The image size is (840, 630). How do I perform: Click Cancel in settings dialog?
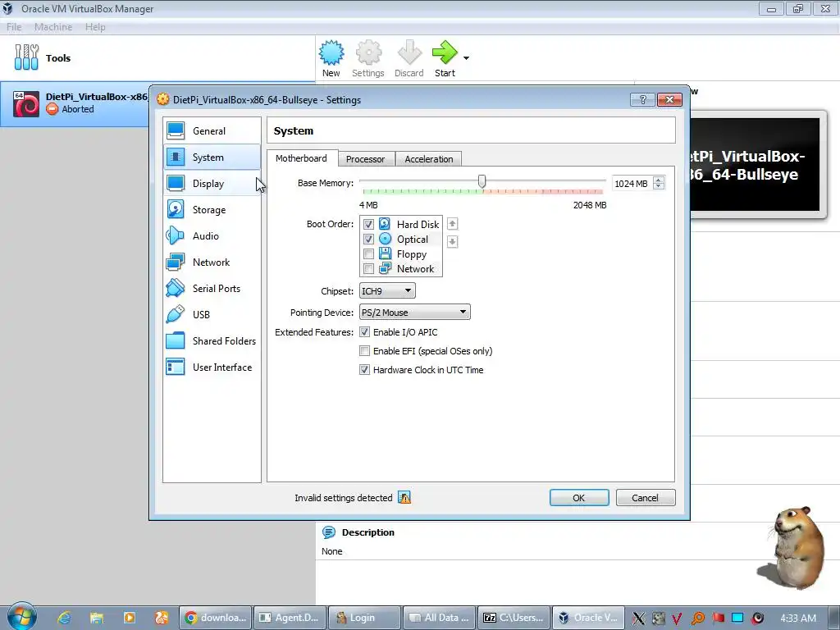click(646, 498)
